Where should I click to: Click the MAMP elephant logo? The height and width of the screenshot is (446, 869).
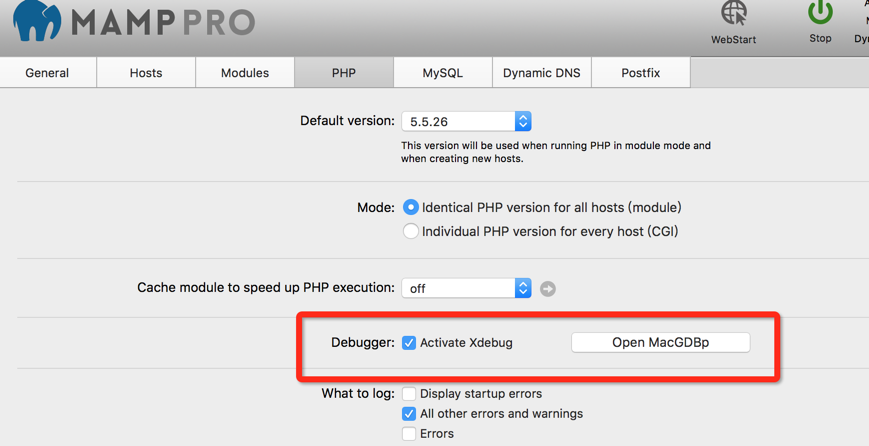37,20
